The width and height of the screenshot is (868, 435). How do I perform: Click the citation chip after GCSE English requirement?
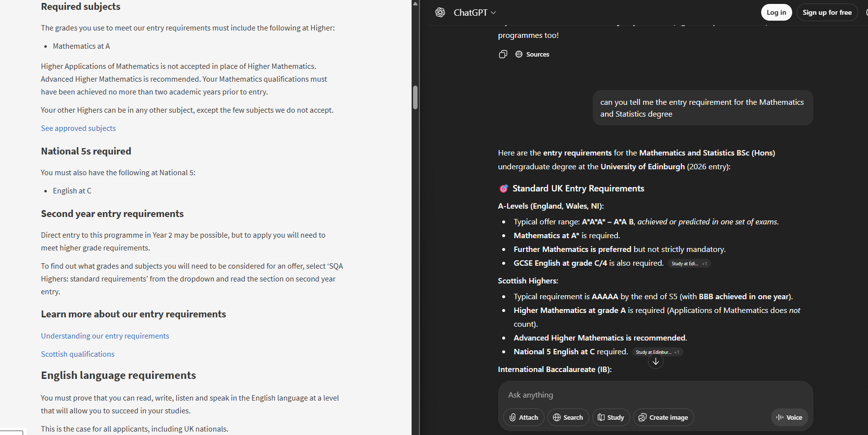pyautogui.click(x=689, y=263)
